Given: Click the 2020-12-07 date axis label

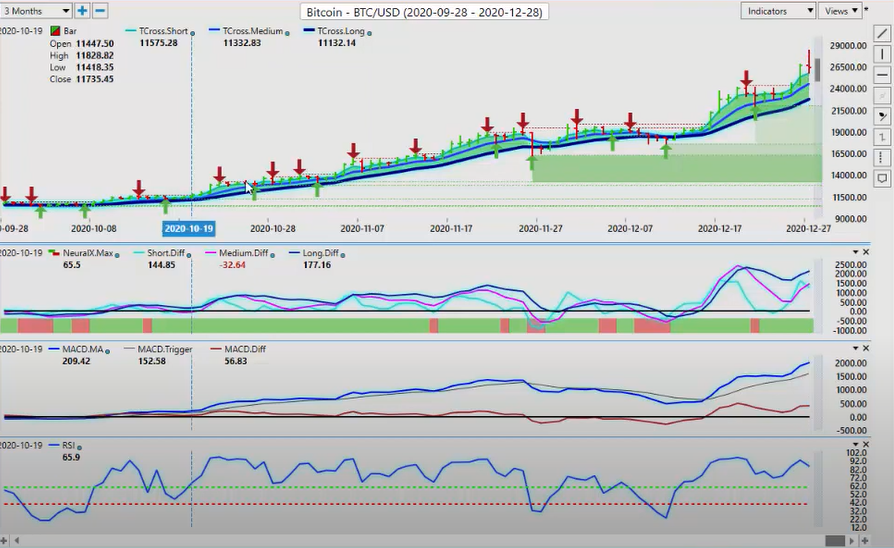Looking at the screenshot, I should 629,229.
